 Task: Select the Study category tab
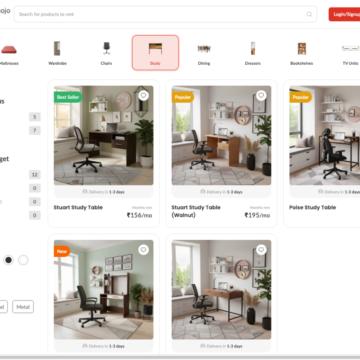click(x=155, y=53)
